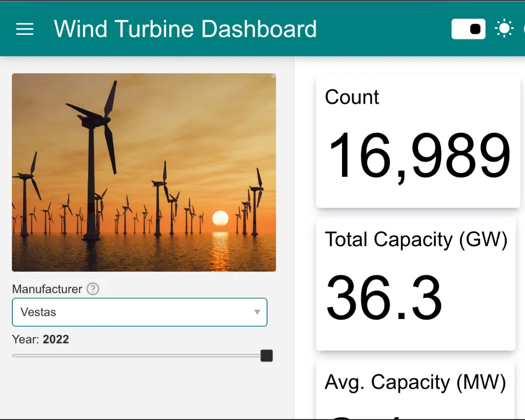
Task: Click the Year slider handle
Action: coord(267,355)
